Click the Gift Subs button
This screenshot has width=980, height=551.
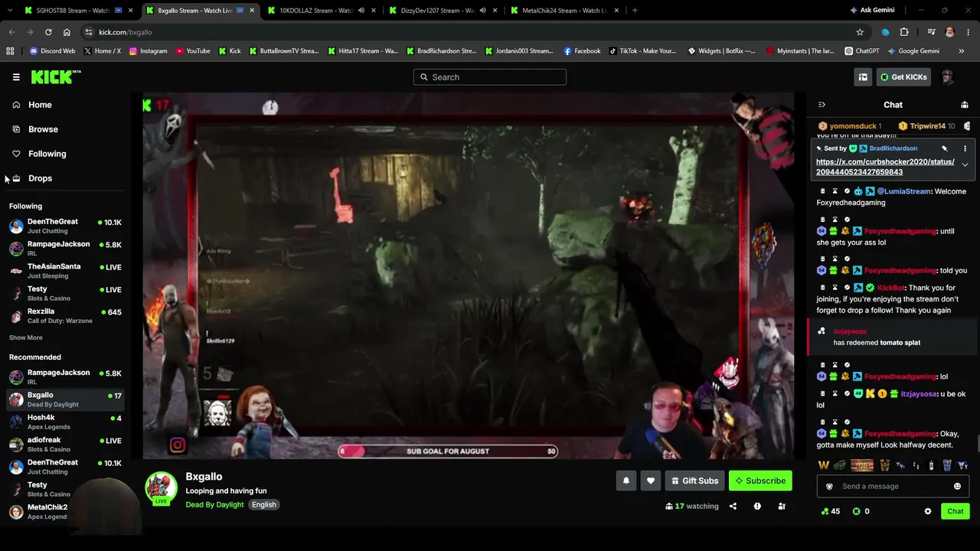(694, 481)
